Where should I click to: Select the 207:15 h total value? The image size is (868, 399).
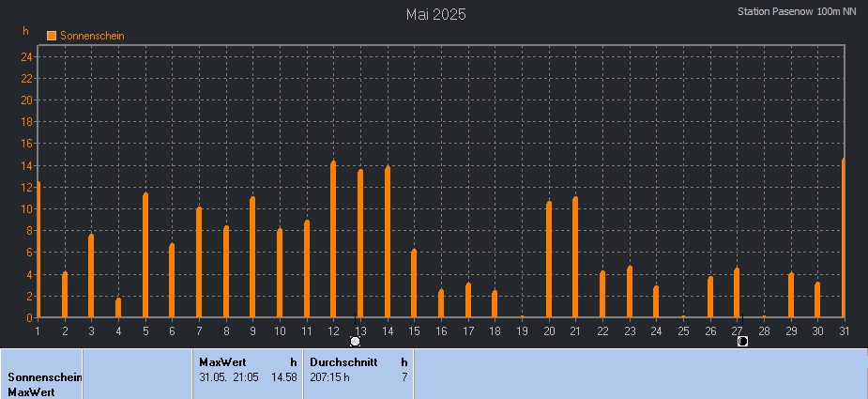click(330, 378)
